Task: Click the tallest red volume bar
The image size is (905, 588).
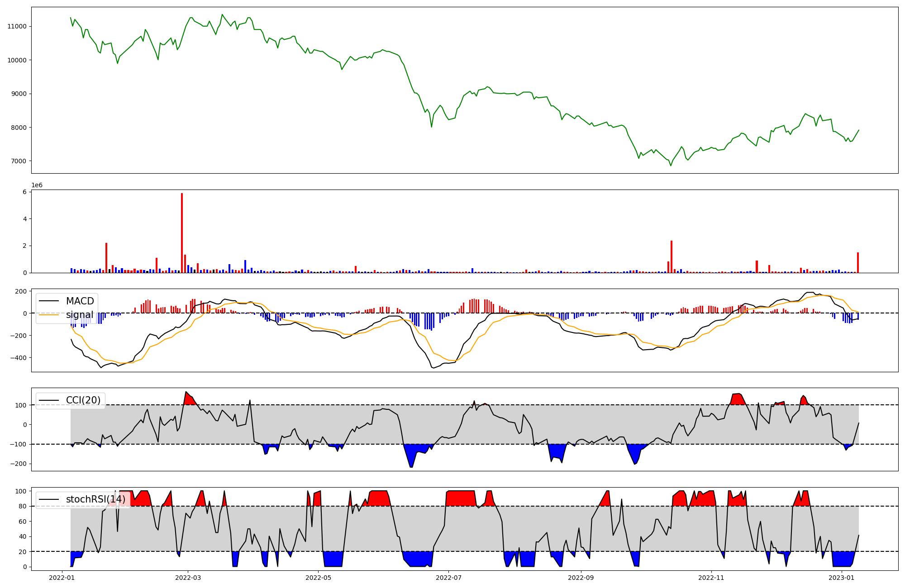Action: (182, 233)
